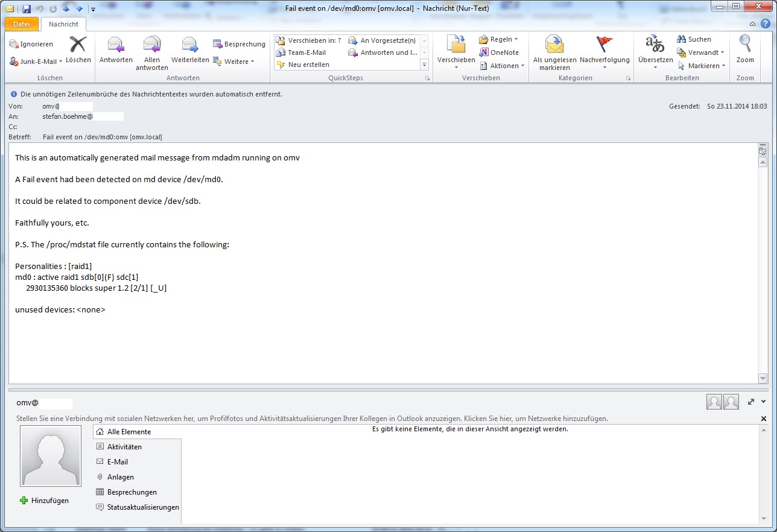Open Customize Quick Access Toolbar dropdown
This screenshot has height=532, width=777.
(93, 9)
